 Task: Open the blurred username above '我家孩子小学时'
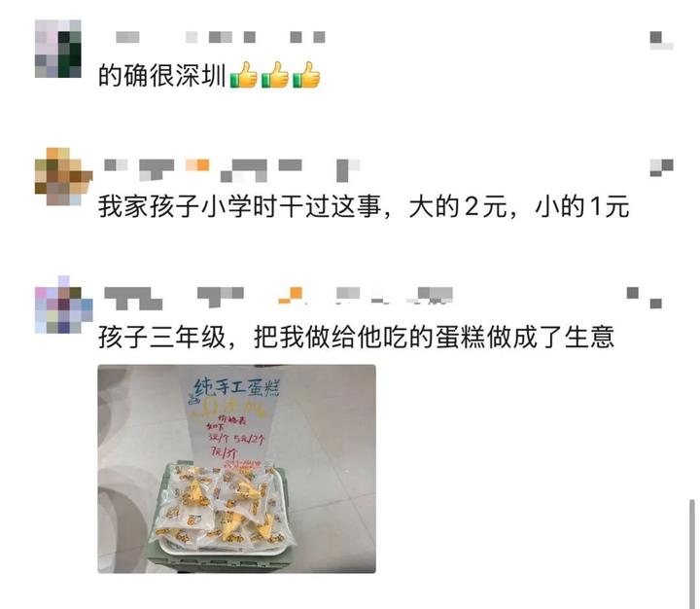coord(231,170)
